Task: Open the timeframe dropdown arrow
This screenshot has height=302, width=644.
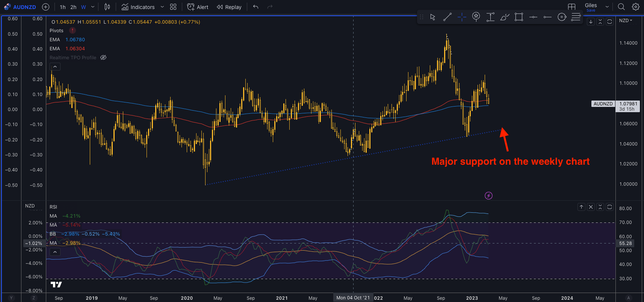Action: click(x=93, y=7)
